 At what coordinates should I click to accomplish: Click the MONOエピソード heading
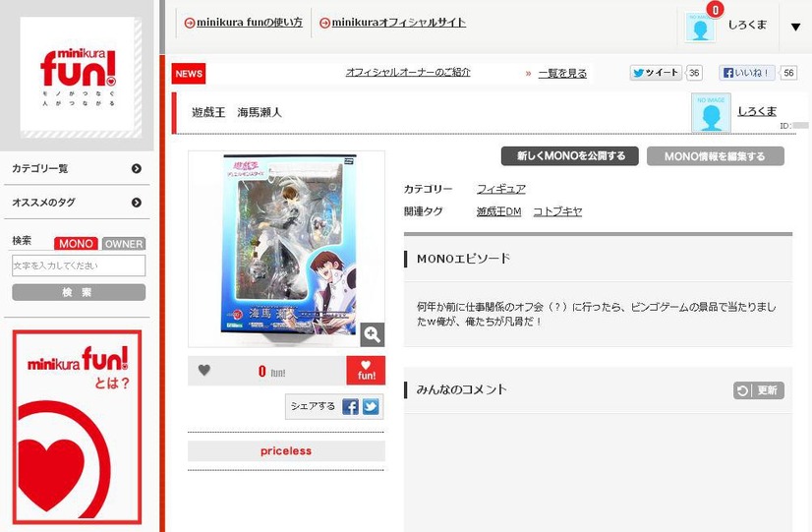(x=463, y=259)
